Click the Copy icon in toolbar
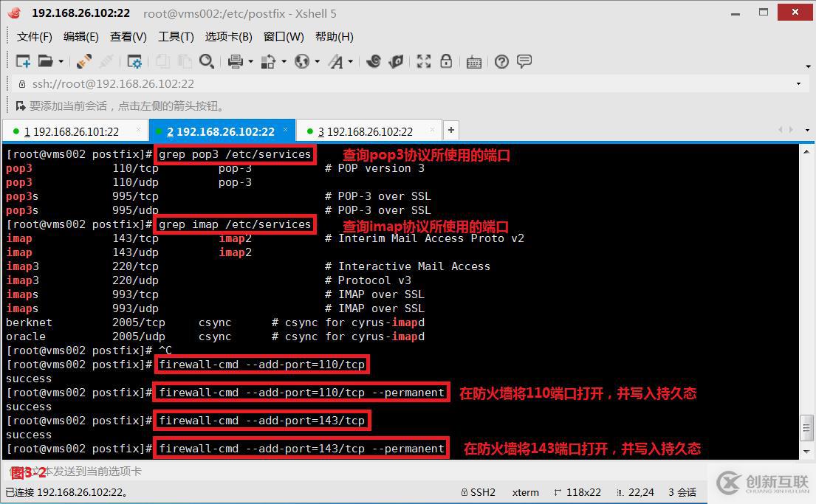This screenshot has width=816, height=504. 163,61
